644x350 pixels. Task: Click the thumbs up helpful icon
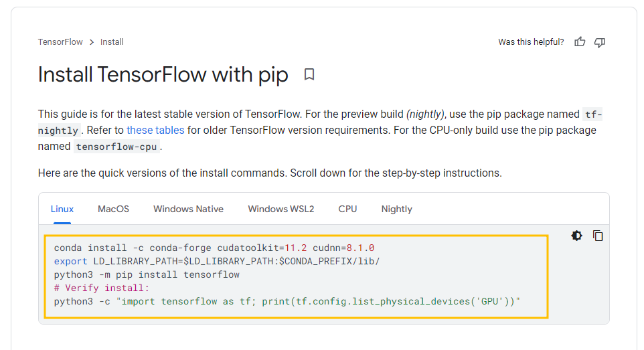pyautogui.click(x=580, y=42)
